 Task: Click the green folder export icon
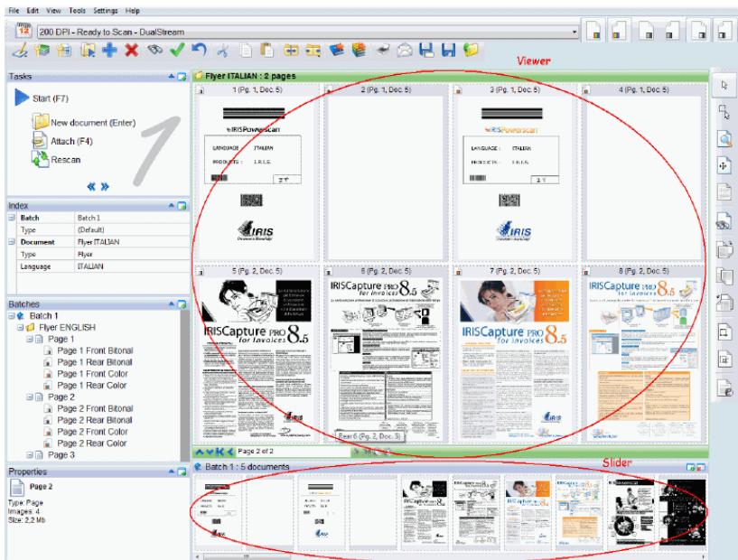point(471,50)
